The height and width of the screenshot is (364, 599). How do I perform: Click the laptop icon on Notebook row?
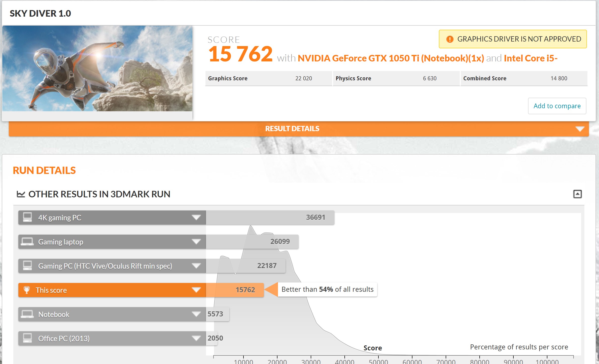coord(27,314)
